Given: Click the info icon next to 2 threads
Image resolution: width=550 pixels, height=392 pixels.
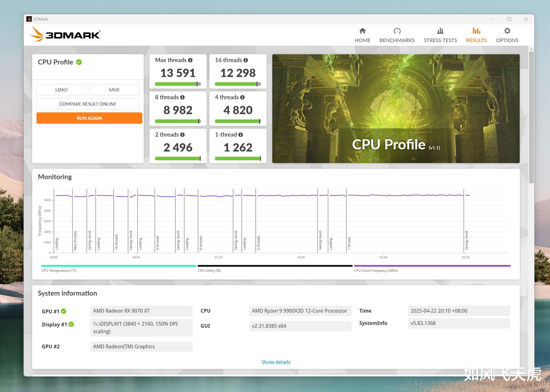Looking at the screenshot, I should coord(182,135).
